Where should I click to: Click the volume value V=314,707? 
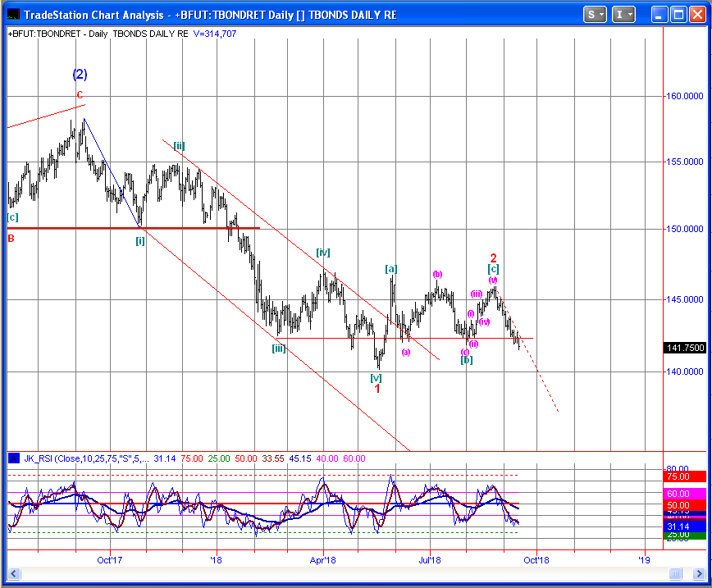click(x=215, y=34)
